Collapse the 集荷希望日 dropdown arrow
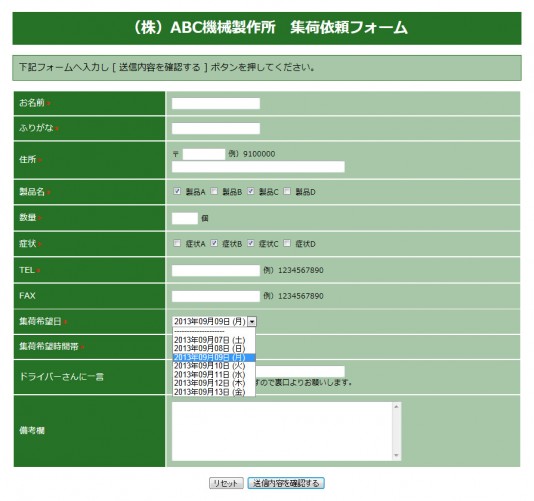This screenshot has width=534, height=501. pyautogui.click(x=252, y=321)
